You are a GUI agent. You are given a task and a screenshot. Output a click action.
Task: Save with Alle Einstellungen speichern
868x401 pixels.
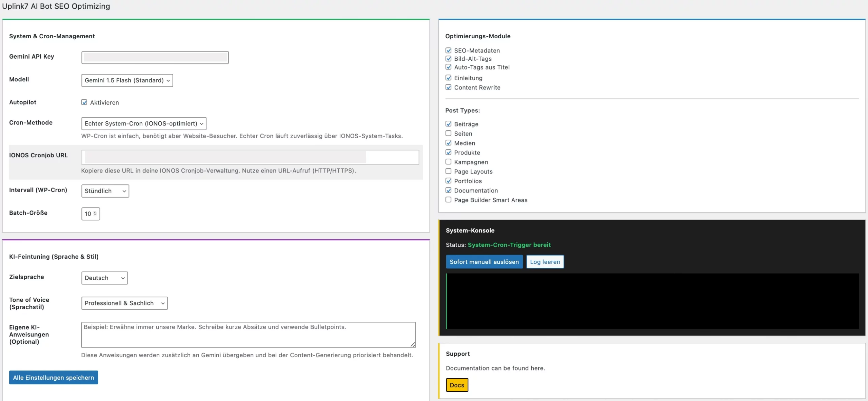[54, 378]
